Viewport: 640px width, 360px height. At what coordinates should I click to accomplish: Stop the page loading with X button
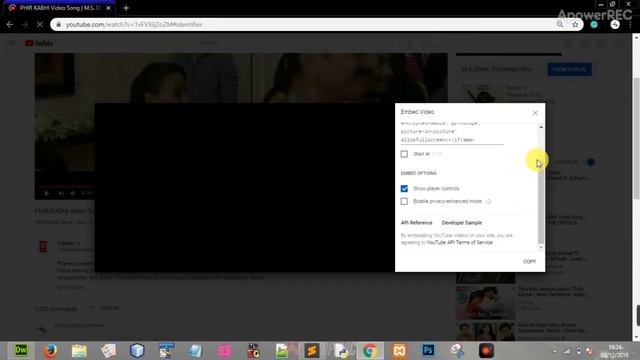[40, 24]
